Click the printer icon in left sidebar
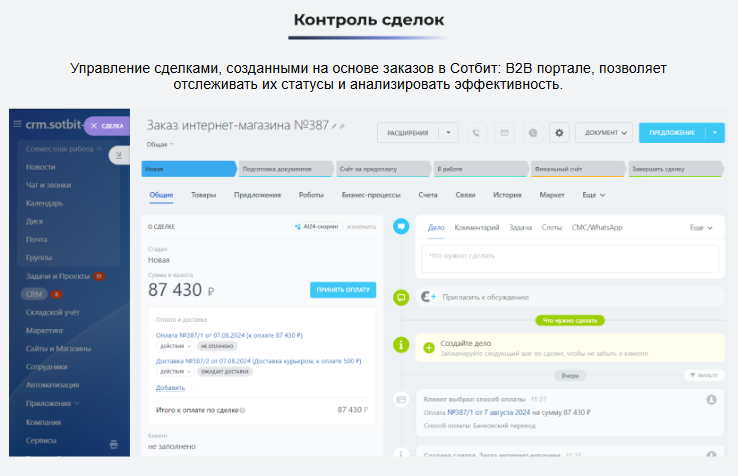 (113, 443)
